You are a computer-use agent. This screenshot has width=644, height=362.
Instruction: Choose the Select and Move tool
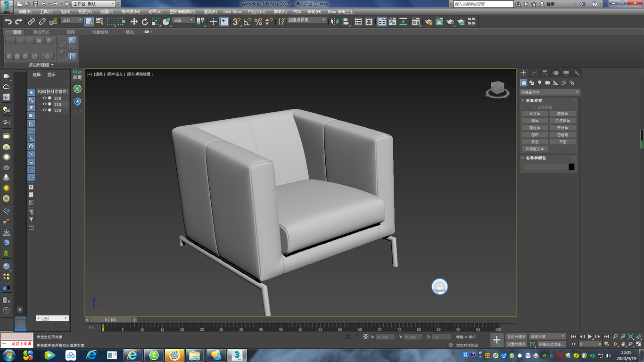tap(134, 22)
